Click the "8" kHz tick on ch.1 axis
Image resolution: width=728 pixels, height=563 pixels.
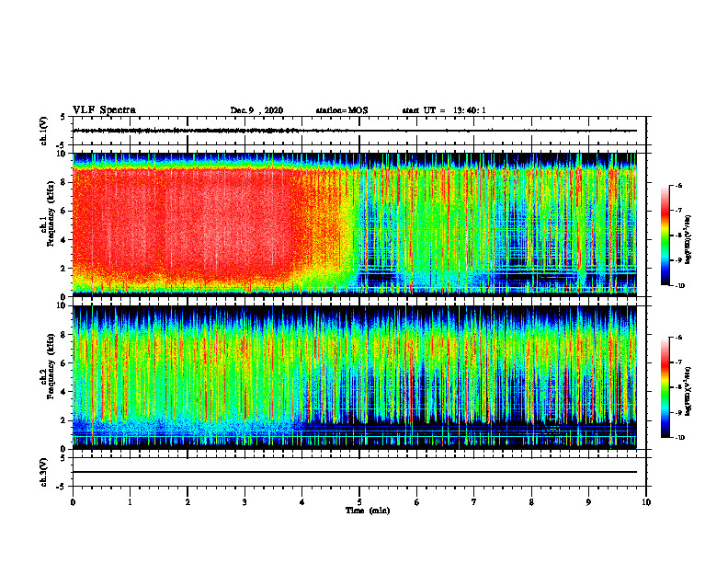click(x=64, y=182)
